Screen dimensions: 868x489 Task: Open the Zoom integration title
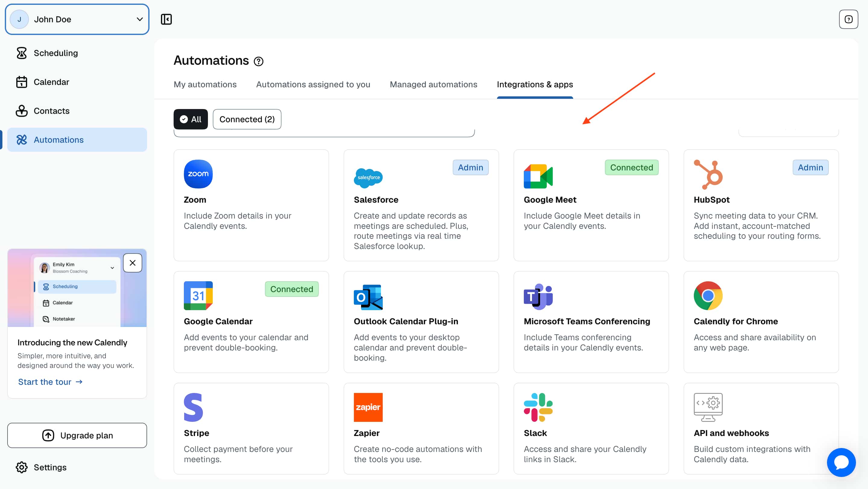(x=195, y=200)
